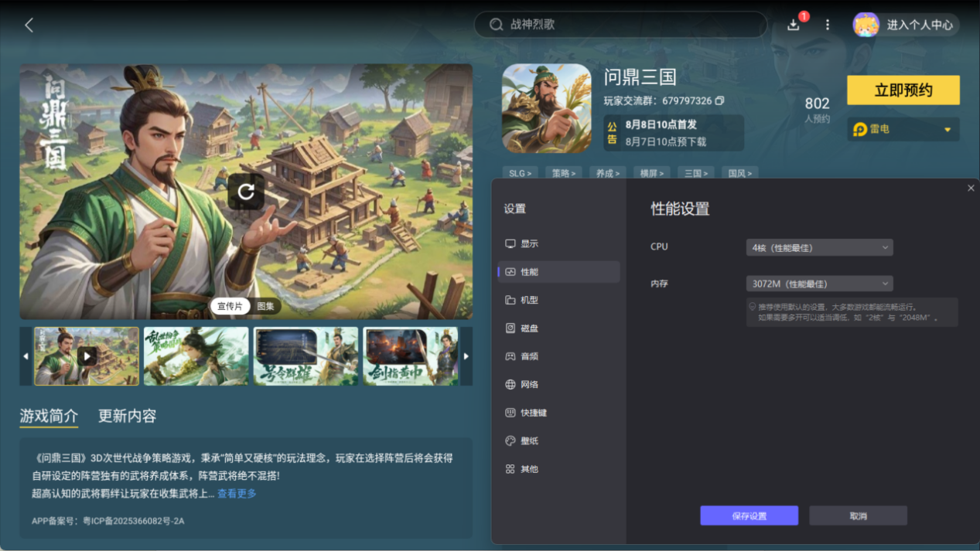Click the 养成 tag

tap(607, 173)
